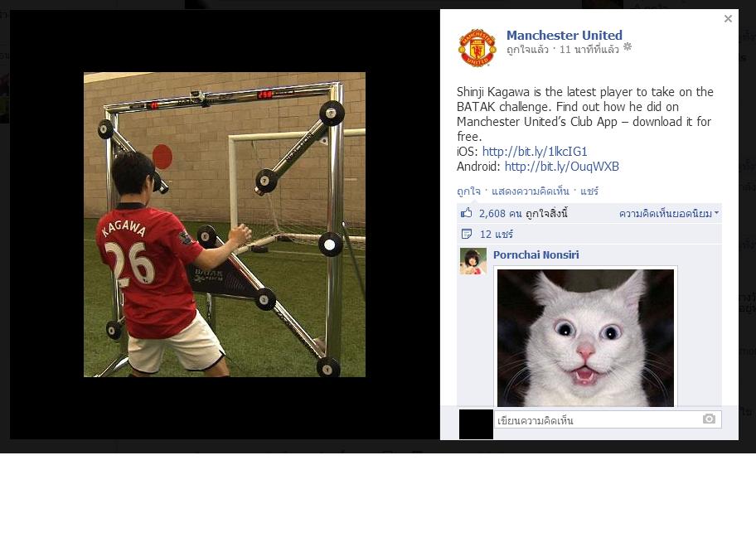Click the แสดงความคิดเห็น comment link
The width and height of the screenshot is (756, 557).
tap(531, 191)
